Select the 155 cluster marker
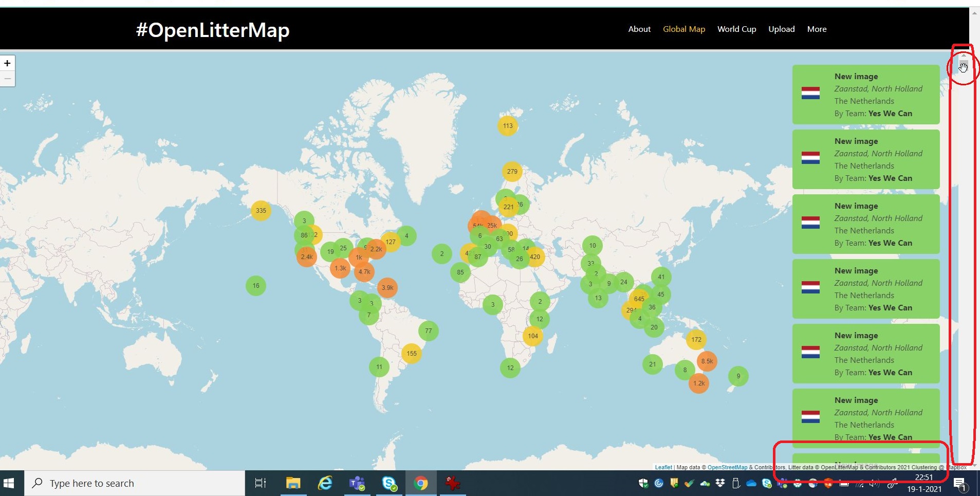This screenshot has width=980, height=496. pyautogui.click(x=412, y=354)
